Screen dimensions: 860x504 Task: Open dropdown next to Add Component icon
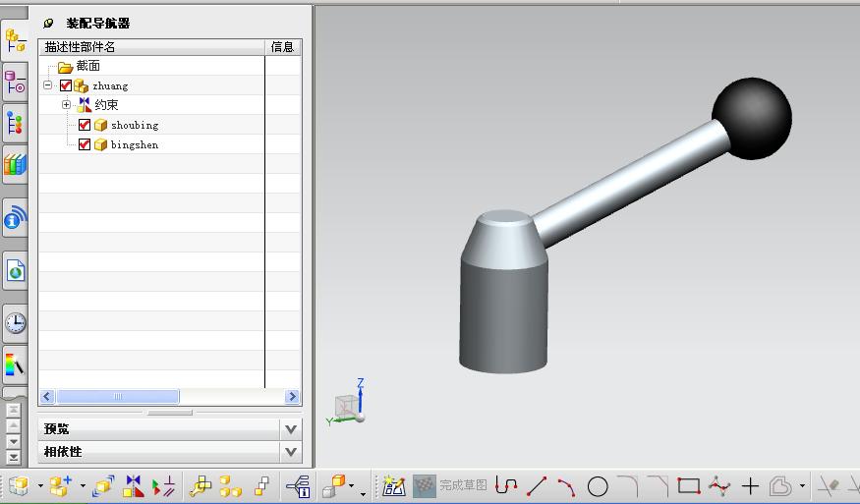pyautogui.click(x=83, y=486)
